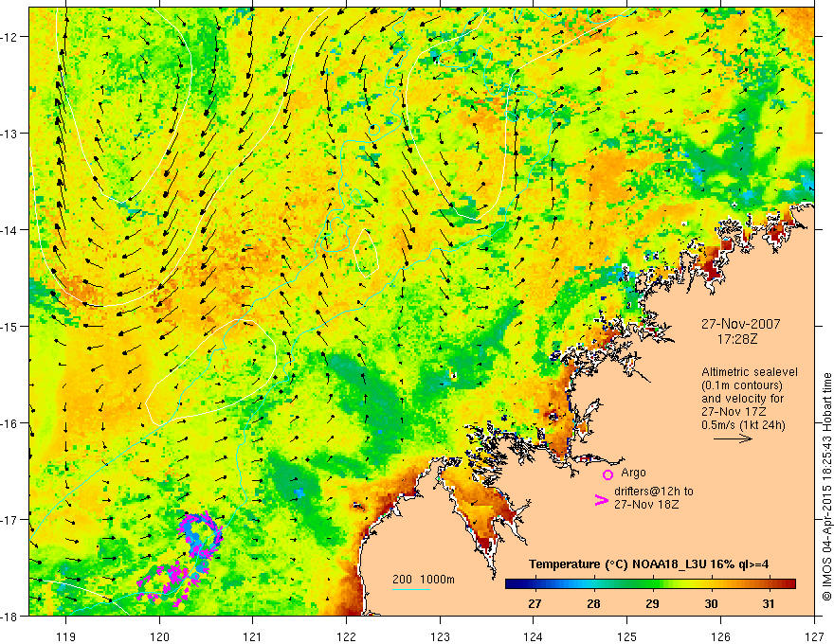
Task: Click latitude axis label -13
Action: (x=10, y=133)
